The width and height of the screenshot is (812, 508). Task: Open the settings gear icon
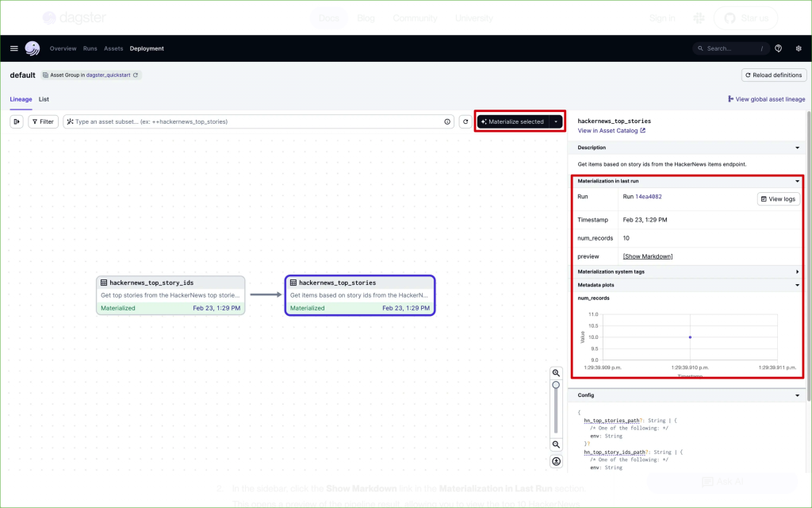pyautogui.click(x=799, y=48)
